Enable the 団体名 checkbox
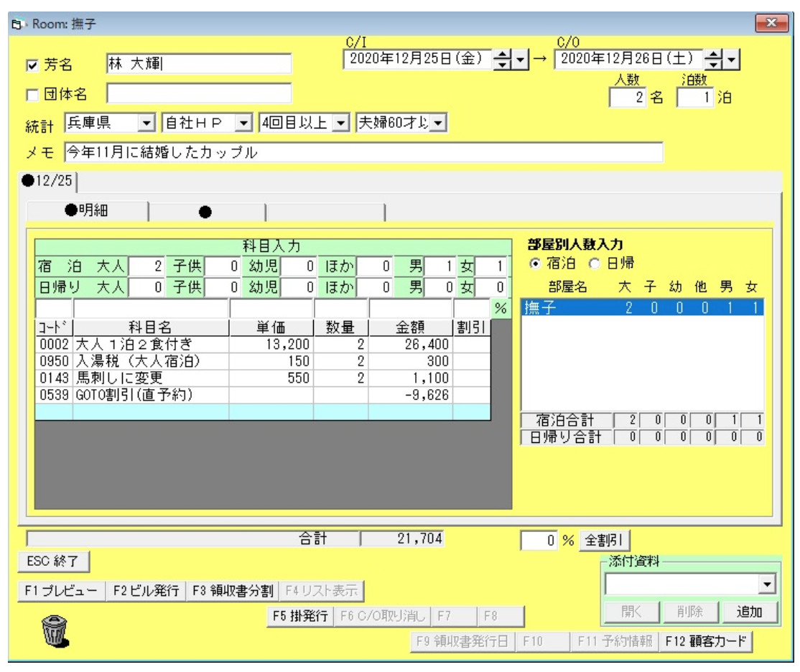Screen dimensions: 800x672 [x=32, y=93]
